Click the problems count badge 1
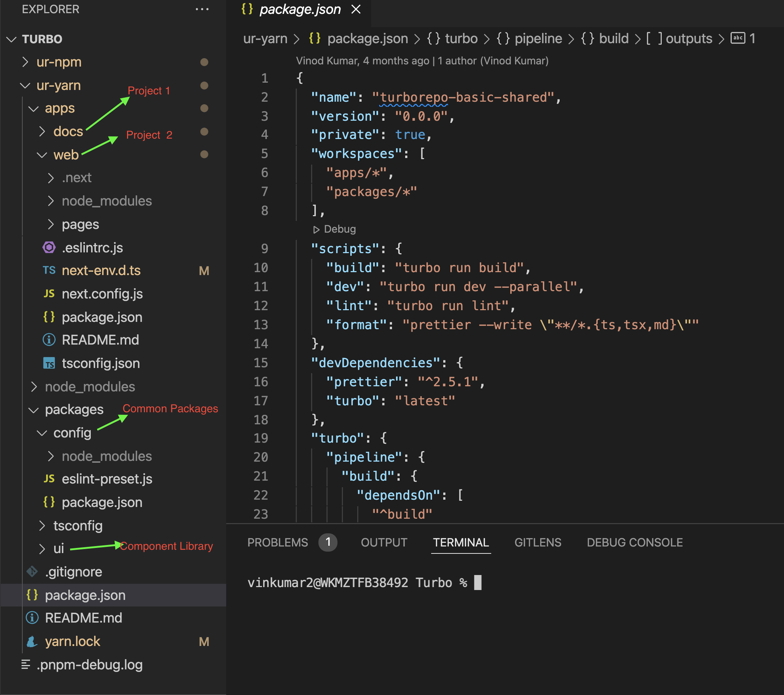 coord(328,542)
